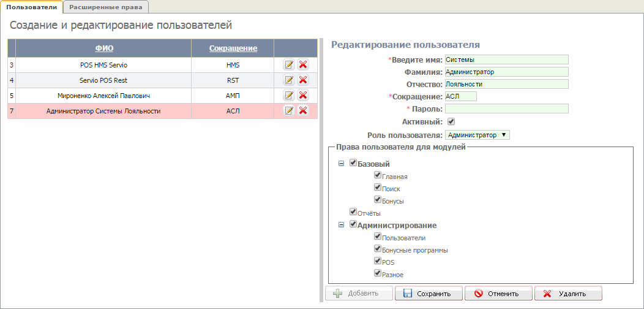This screenshot has height=309, width=644.
Task: Open the Роль пользователя dropdown
Action: point(477,135)
